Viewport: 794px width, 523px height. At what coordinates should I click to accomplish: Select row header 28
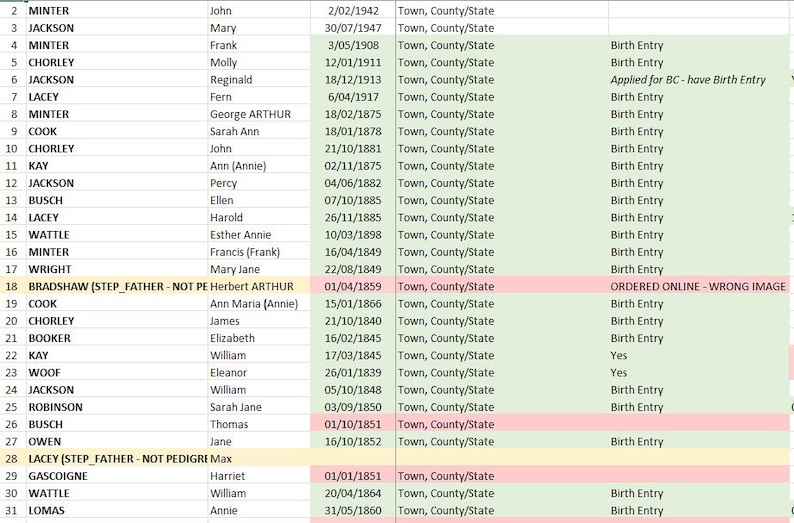click(13, 459)
